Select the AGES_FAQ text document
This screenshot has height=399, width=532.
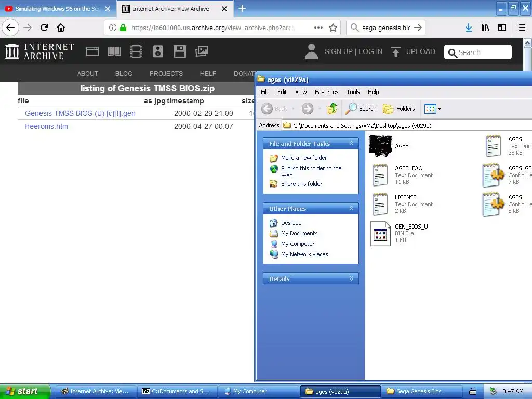(403, 175)
